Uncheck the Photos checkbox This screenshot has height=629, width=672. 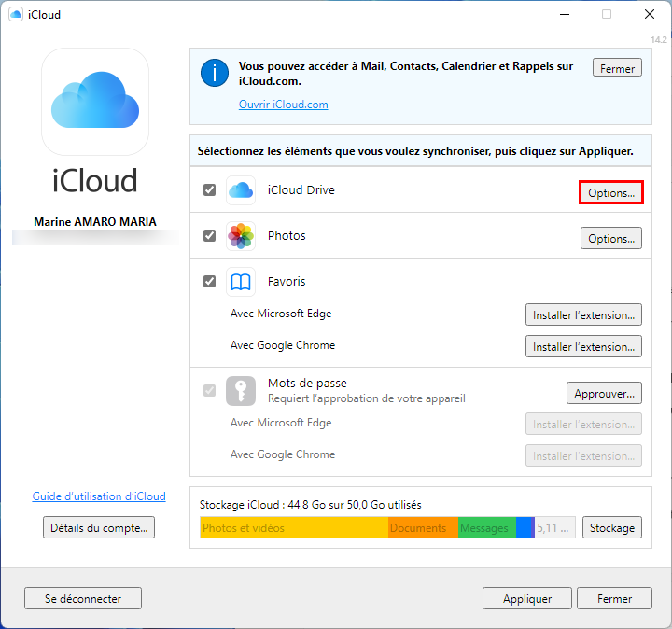[x=210, y=236]
